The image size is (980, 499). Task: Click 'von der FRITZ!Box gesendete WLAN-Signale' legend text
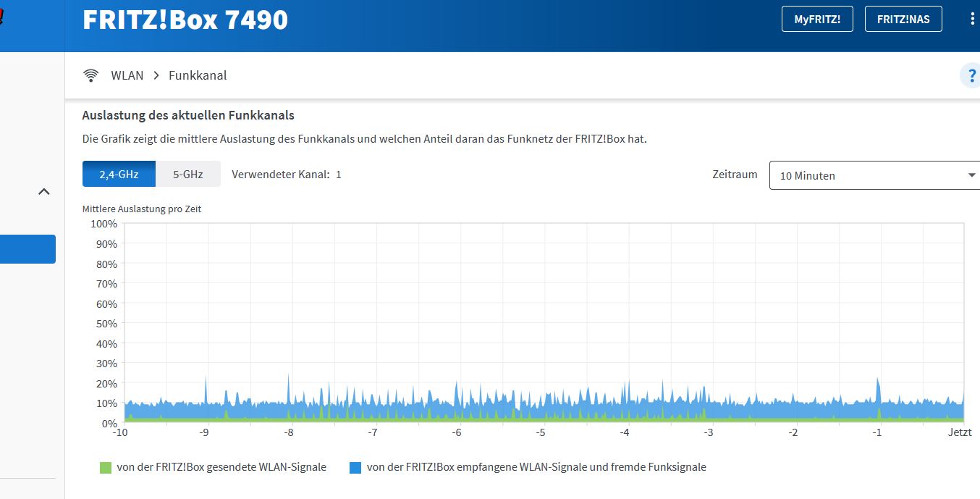point(221,467)
